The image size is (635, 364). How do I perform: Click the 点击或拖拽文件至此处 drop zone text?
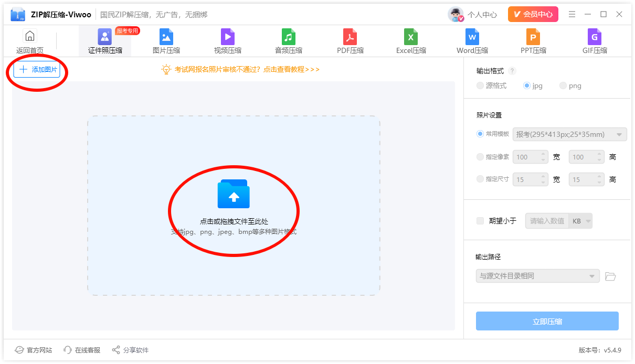pos(234,221)
